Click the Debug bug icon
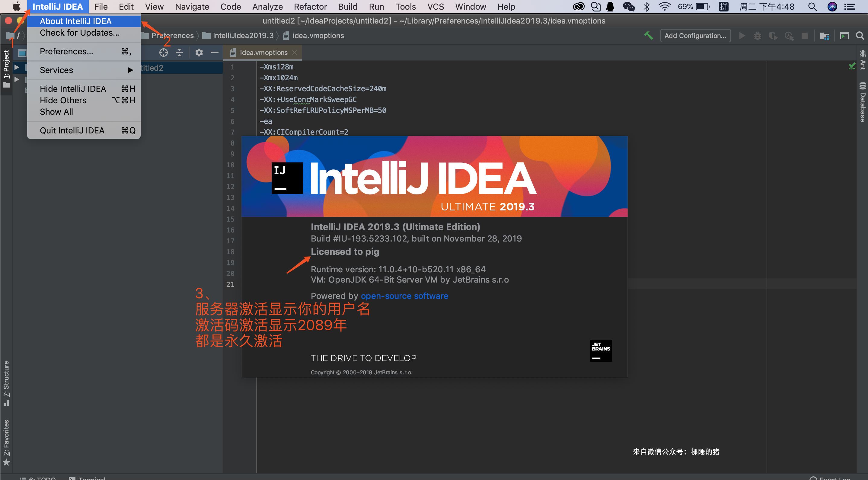This screenshot has width=868, height=480. point(757,35)
